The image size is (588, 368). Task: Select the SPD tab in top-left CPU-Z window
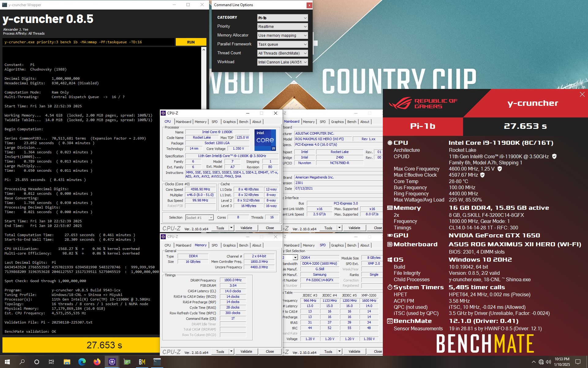click(215, 122)
